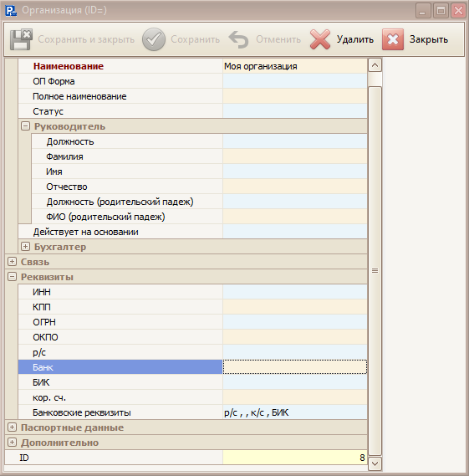Click the ИНН value field
The image size is (469, 476).
coord(295,292)
